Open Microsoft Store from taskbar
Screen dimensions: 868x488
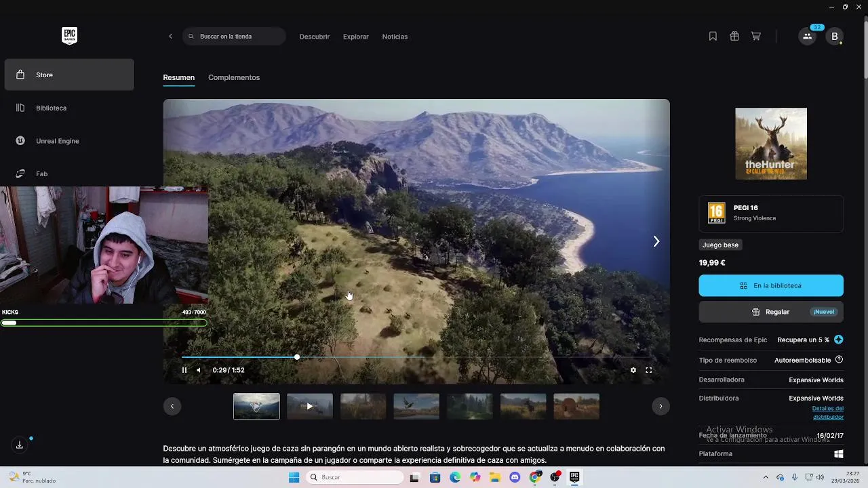point(435,478)
